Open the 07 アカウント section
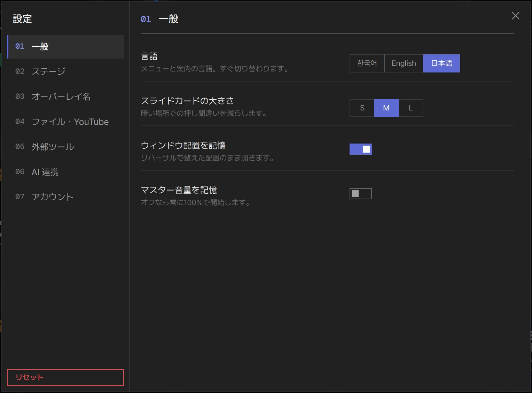532x393 pixels. (65, 197)
